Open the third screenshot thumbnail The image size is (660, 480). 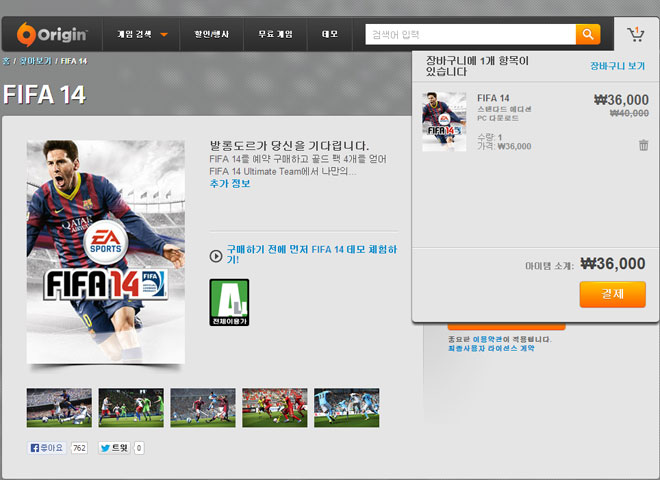click(x=203, y=408)
